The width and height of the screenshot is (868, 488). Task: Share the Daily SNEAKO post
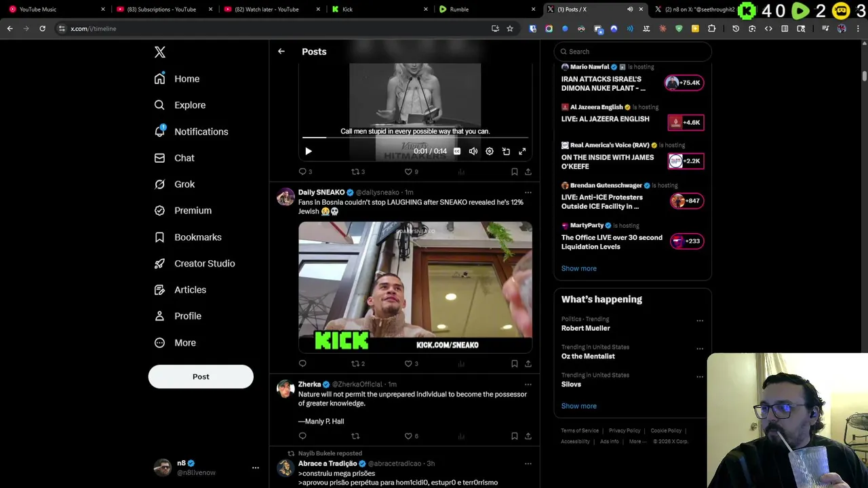(528, 363)
